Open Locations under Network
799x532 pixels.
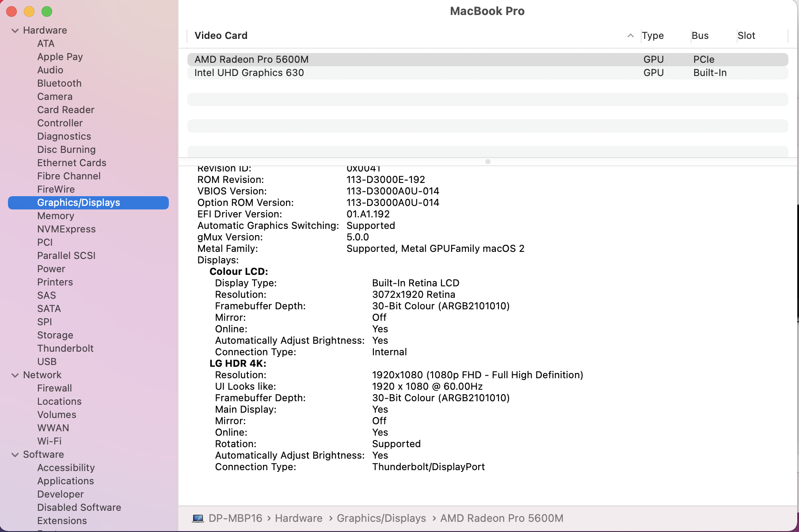point(60,402)
